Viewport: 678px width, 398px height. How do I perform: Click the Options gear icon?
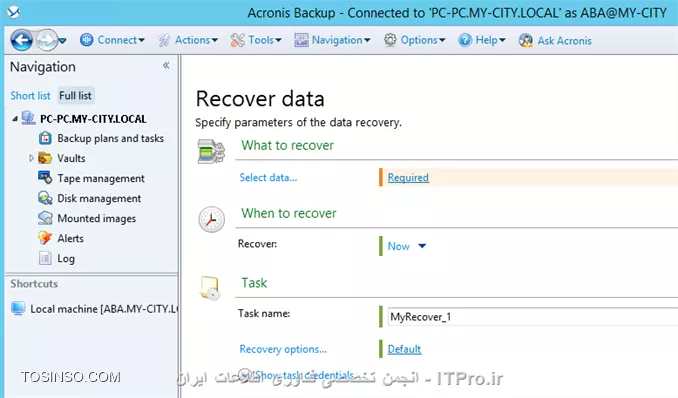[390, 40]
